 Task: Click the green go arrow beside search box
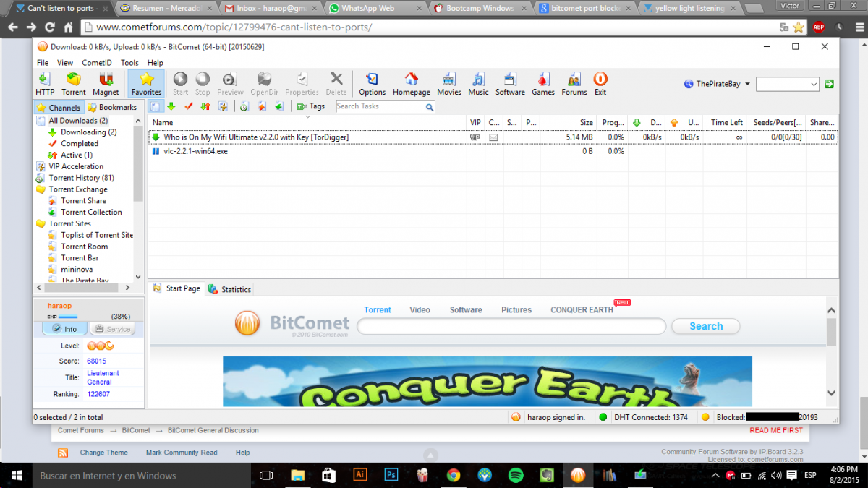[x=829, y=84]
